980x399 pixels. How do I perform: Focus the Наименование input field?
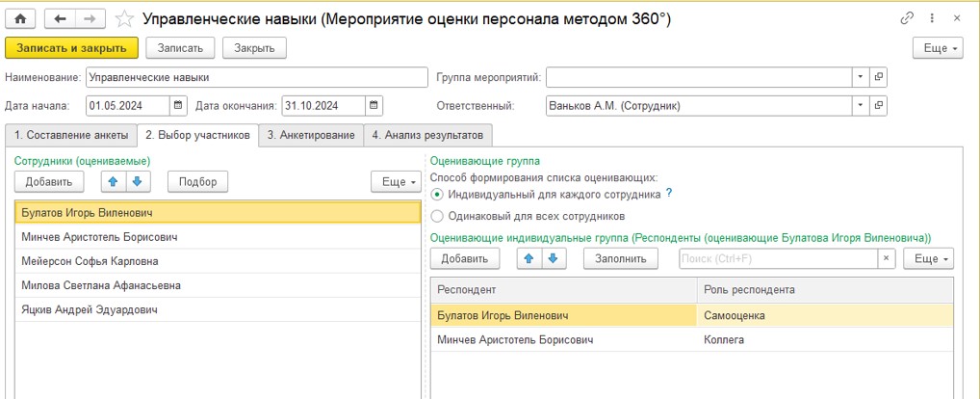256,77
